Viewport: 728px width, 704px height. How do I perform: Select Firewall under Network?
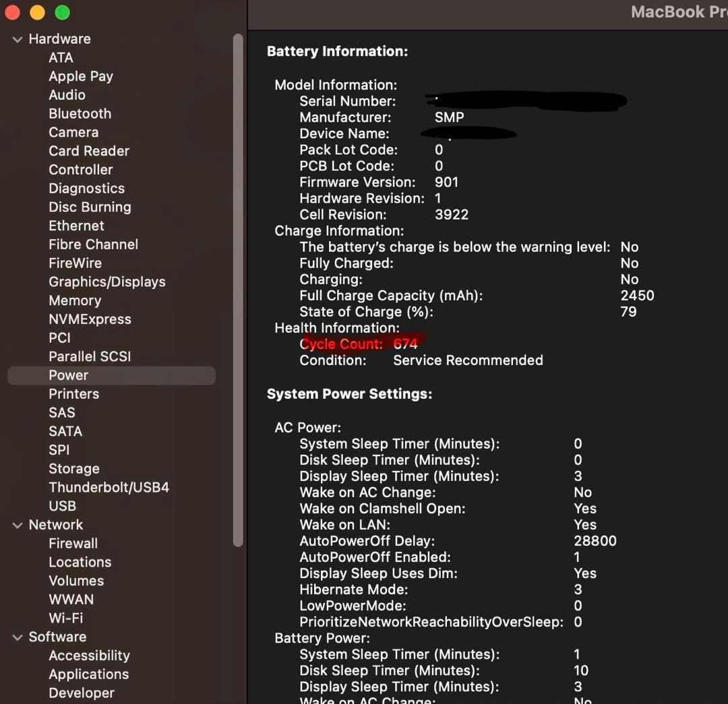73,544
